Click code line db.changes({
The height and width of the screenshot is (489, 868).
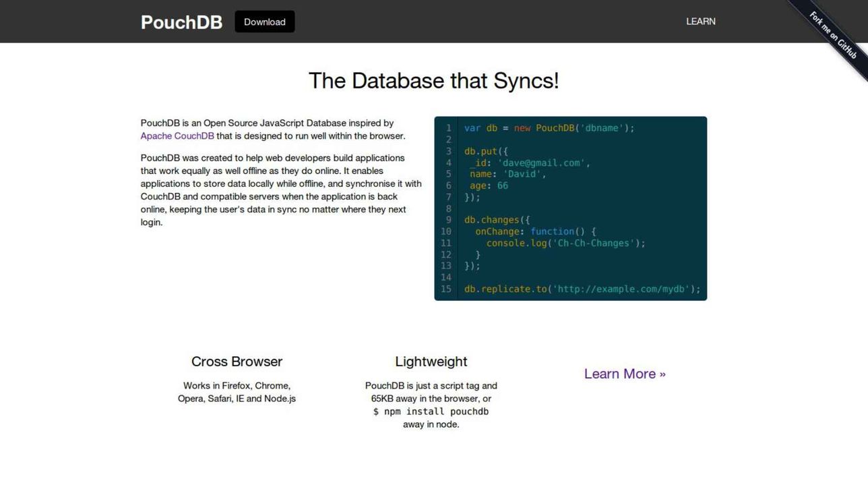click(497, 220)
